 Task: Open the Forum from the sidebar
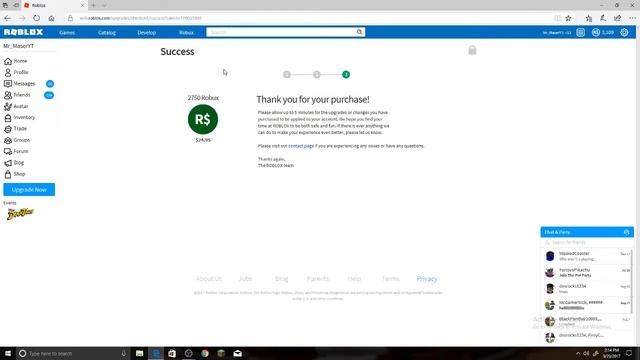coord(16,151)
